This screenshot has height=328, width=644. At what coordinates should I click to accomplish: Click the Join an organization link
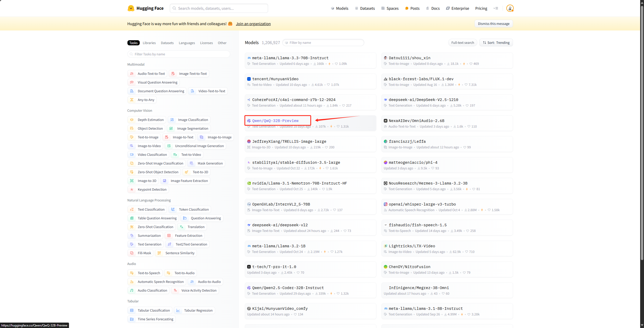tap(253, 24)
